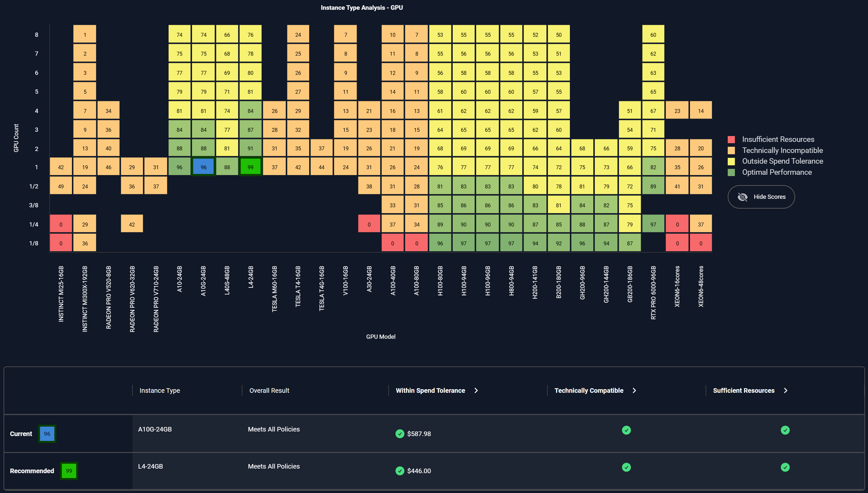Click Recommended row Sufficient Resources checkmark icon
The width and height of the screenshot is (868, 493).
pos(785,467)
